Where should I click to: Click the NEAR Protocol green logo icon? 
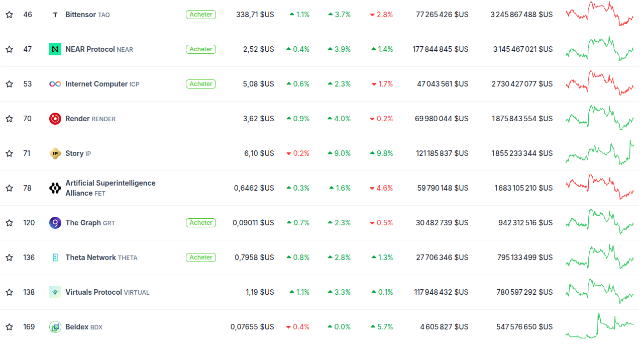click(55, 49)
